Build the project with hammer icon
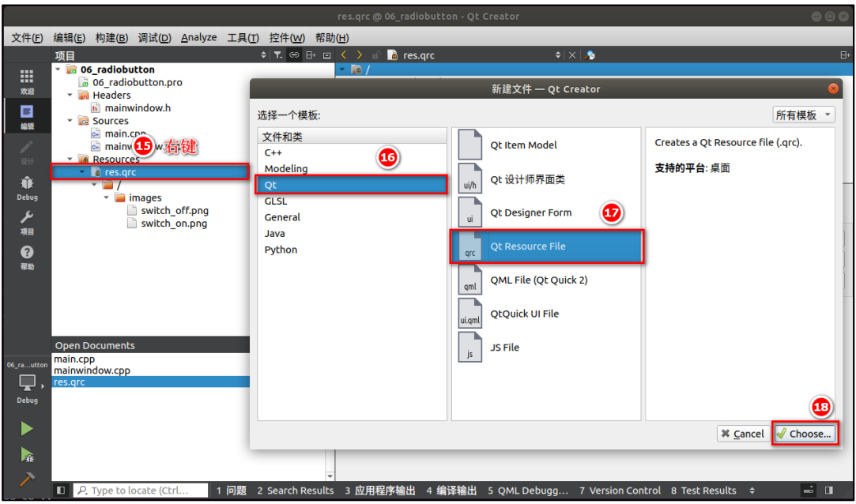 coord(27,479)
